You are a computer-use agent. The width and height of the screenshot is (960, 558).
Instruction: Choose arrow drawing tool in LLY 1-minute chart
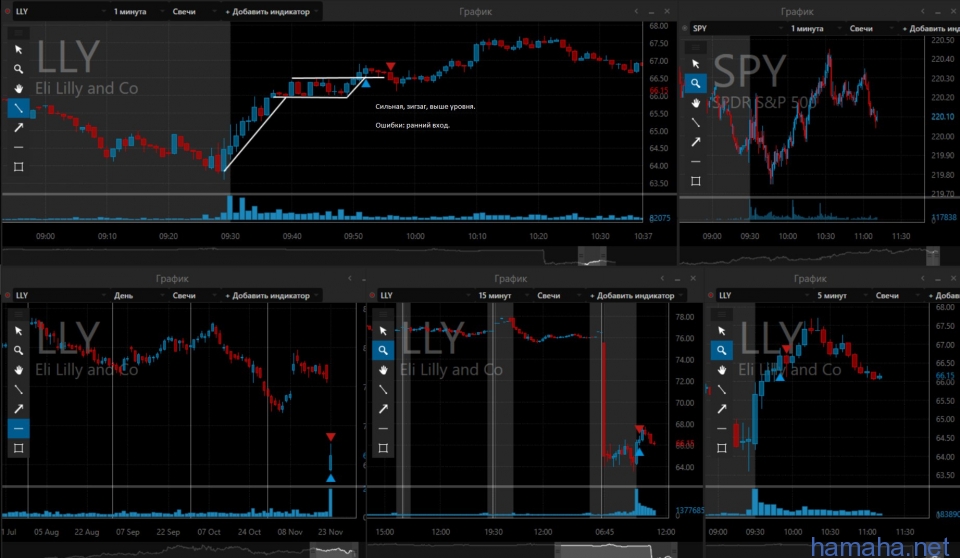point(18,128)
